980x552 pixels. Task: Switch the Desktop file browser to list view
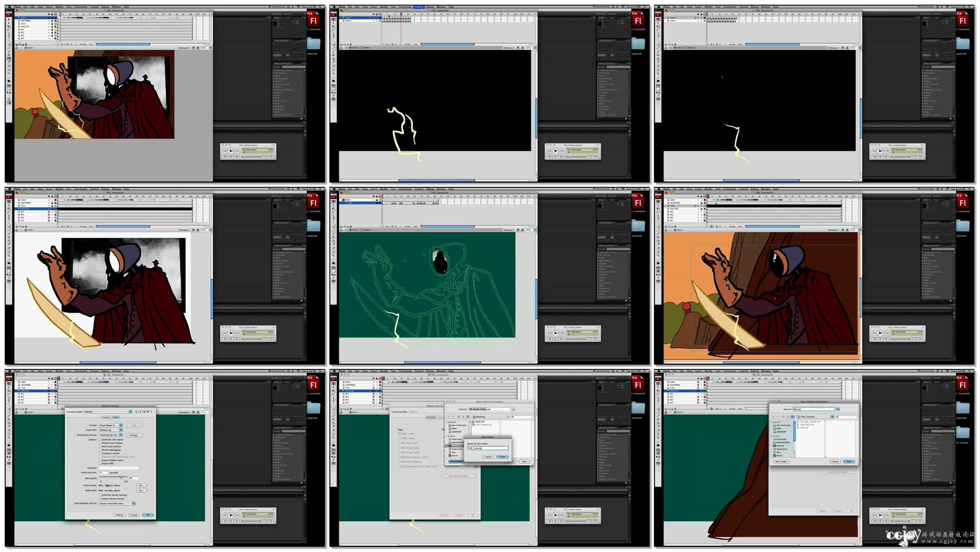coord(463,417)
